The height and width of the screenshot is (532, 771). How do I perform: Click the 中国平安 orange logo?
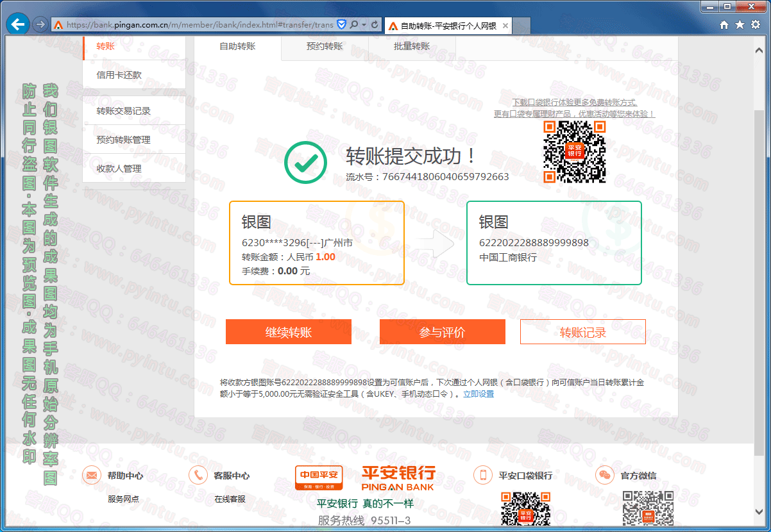pos(319,478)
